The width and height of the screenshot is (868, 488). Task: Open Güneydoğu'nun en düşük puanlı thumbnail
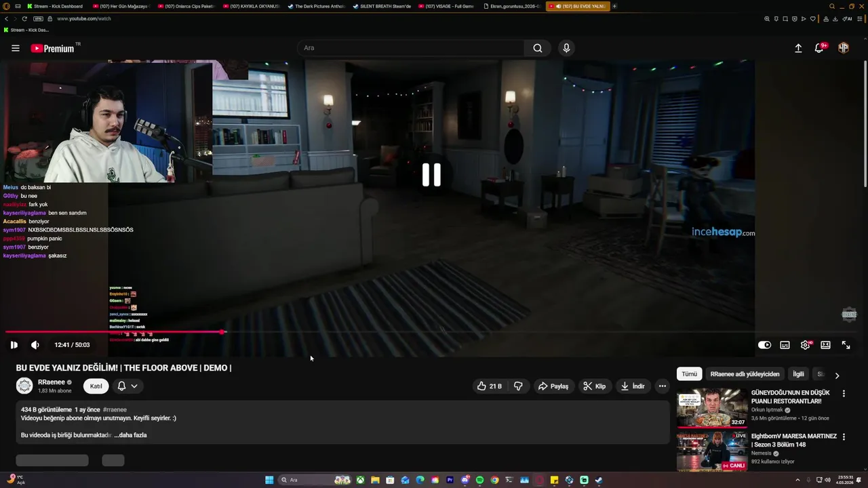pyautogui.click(x=712, y=408)
